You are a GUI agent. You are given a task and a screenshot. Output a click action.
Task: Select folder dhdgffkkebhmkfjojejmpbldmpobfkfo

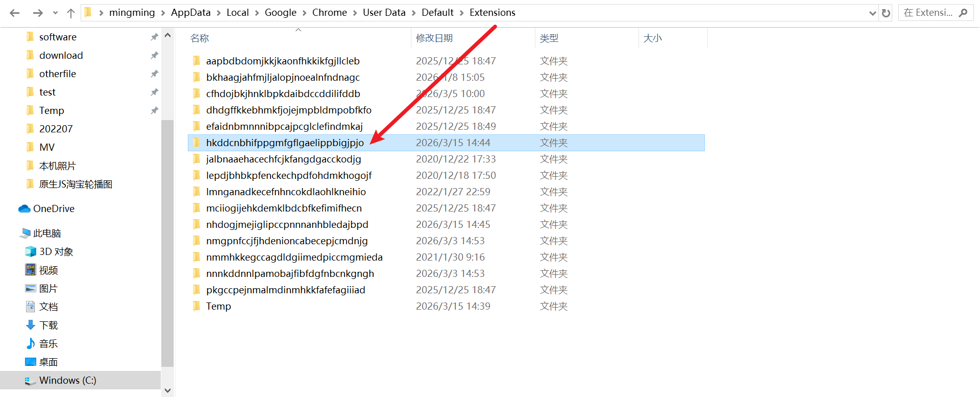(x=289, y=110)
